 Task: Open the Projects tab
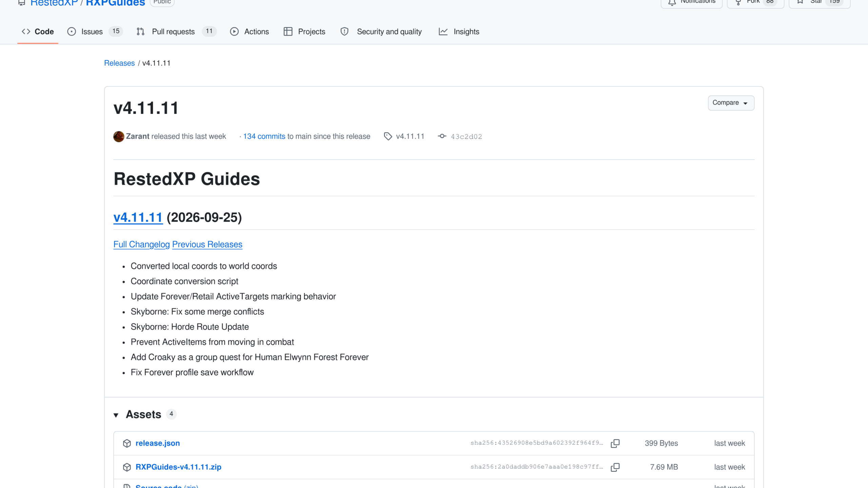(304, 32)
